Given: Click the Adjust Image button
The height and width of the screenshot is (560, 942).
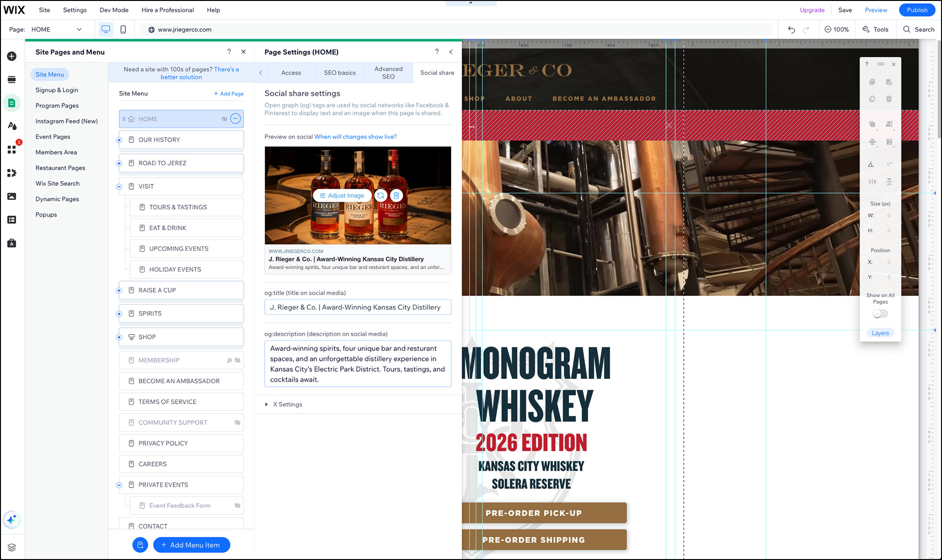Looking at the screenshot, I should pos(342,195).
